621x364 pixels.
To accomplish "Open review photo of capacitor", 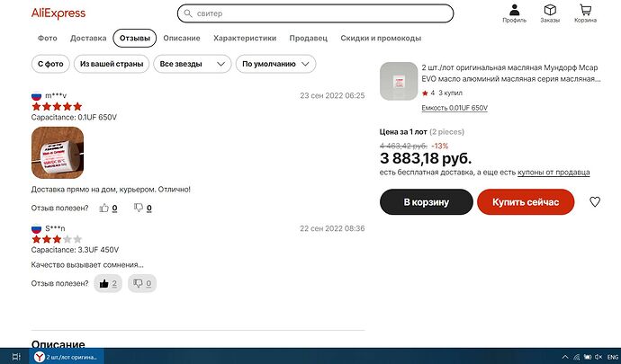I will [58, 153].
